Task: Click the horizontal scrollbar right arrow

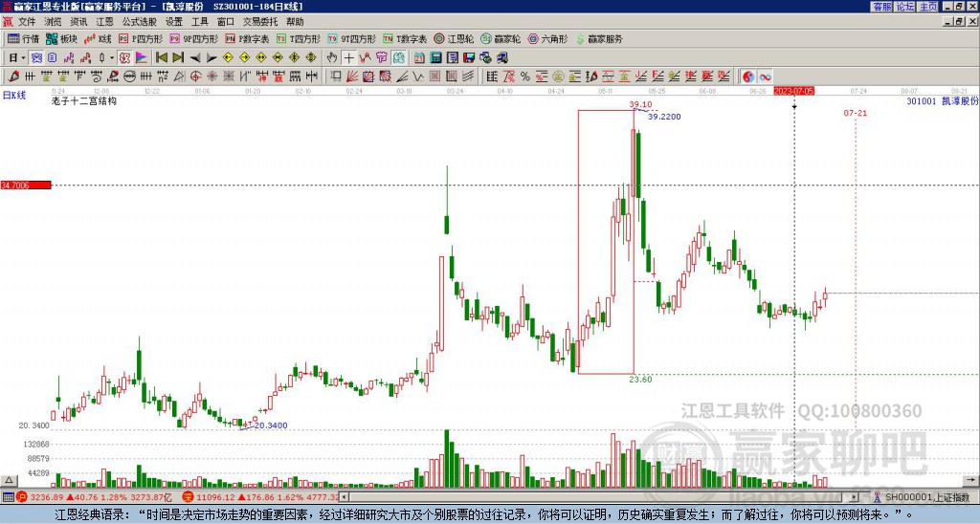Action: coord(855,497)
